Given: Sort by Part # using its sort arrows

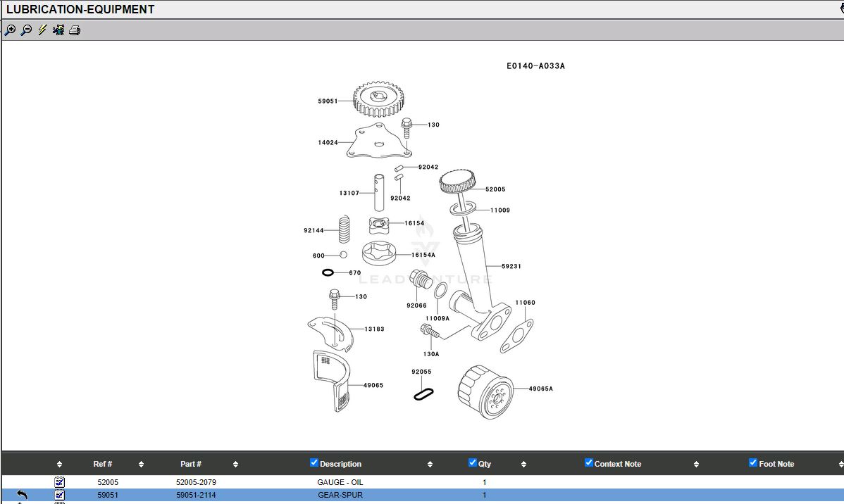Looking at the screenshot, I should coord(235,465).
